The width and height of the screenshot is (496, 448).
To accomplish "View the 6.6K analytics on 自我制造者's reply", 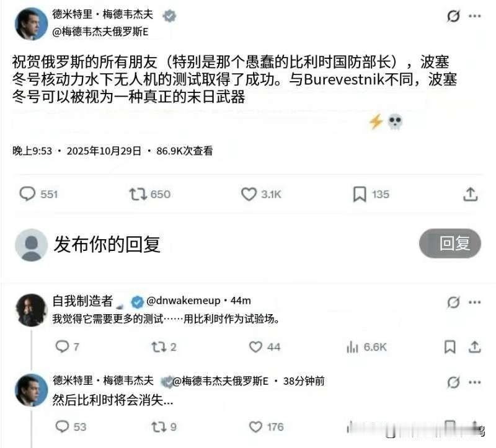I will click(x=366, y=347).
